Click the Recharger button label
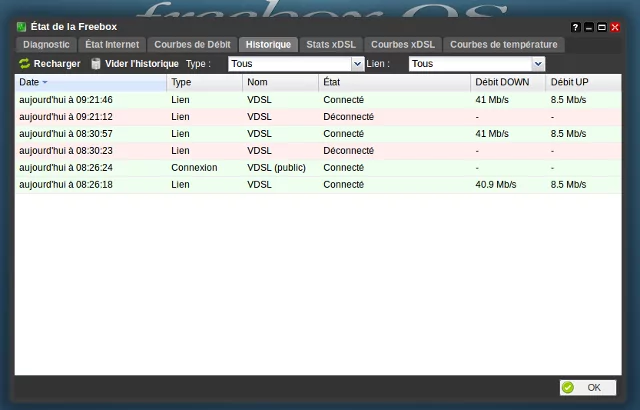640x410 pixels. click(57, 64)
